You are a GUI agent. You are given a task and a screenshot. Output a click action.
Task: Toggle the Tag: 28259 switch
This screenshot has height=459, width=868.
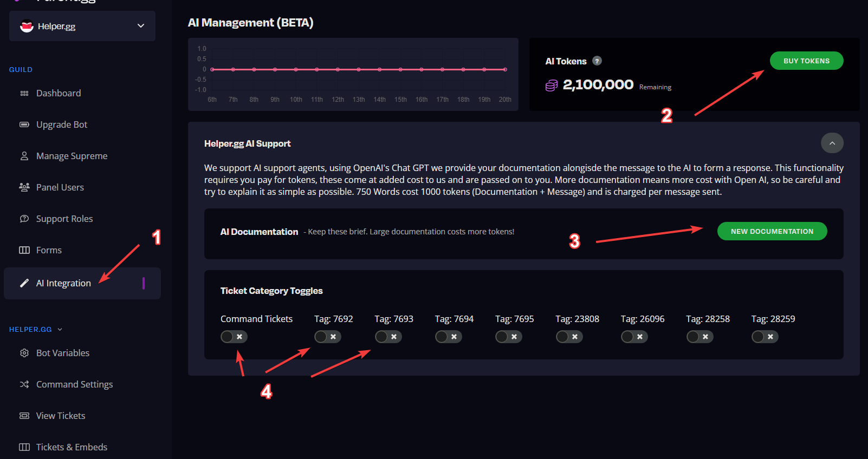pos(765,337)
